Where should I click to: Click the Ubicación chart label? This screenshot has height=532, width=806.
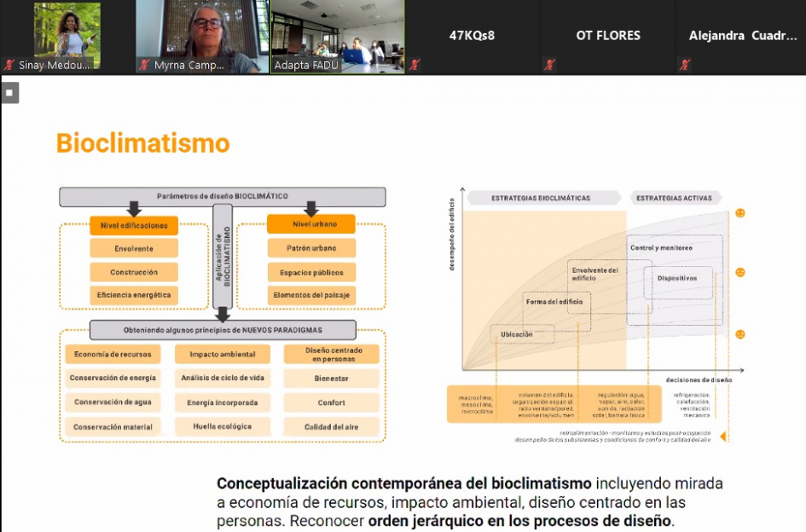click(x=517, y=334)
